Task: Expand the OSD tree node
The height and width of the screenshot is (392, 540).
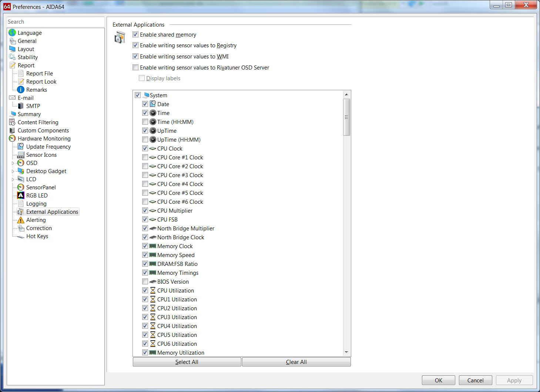Action: [13, 163]
